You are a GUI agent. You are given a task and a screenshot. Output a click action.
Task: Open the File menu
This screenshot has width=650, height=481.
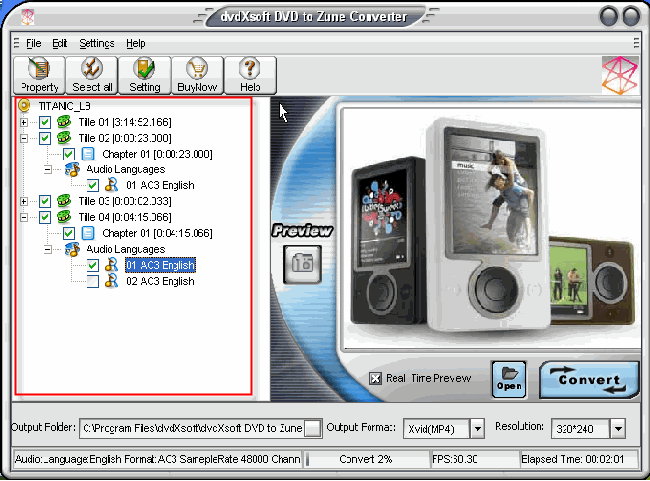tap(34, 44)
